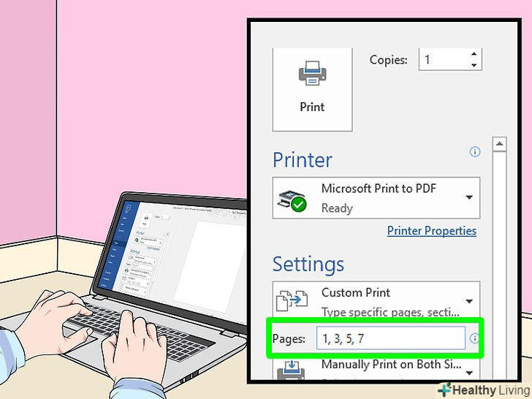Increase copies with the up stepper arrow
This screenshot has height=399, width=532.
pos(474,54)
